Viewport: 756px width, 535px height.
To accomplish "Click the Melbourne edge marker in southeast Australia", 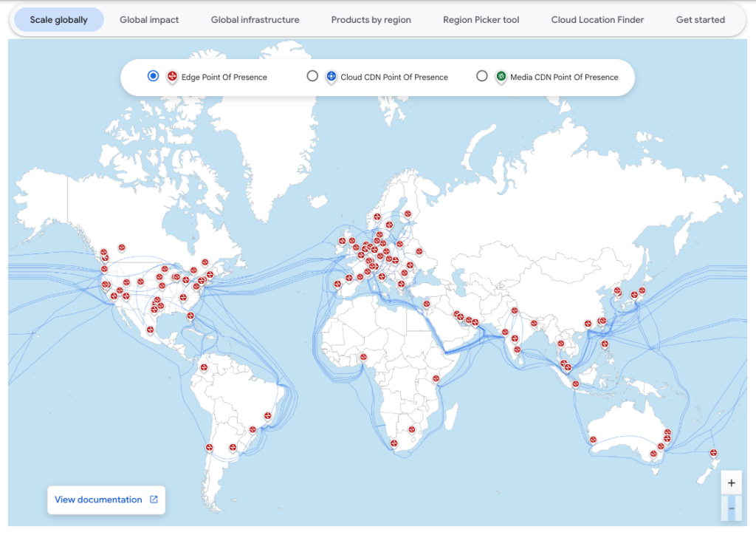I will tap(653, 454).
